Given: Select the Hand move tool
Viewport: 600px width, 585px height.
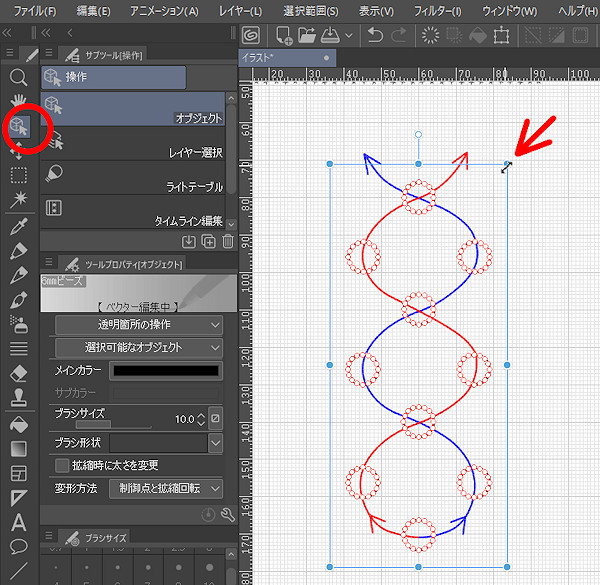Looking at the screenshot, I should click(18, 100).
